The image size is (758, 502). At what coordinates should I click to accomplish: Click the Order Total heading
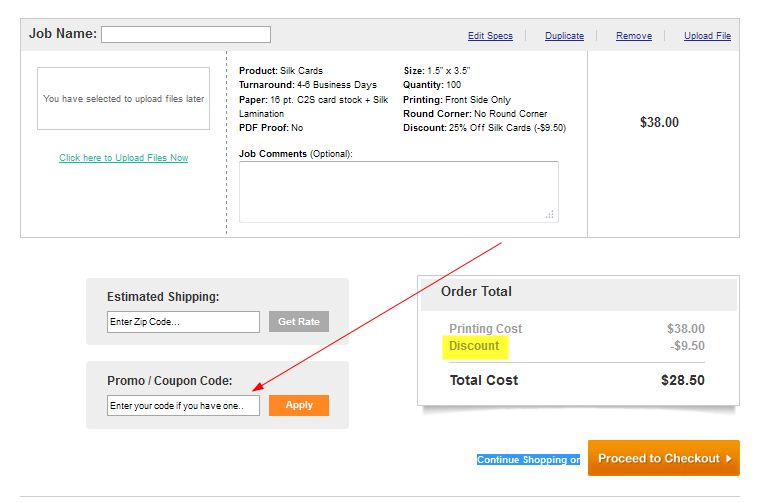(476, 291)
